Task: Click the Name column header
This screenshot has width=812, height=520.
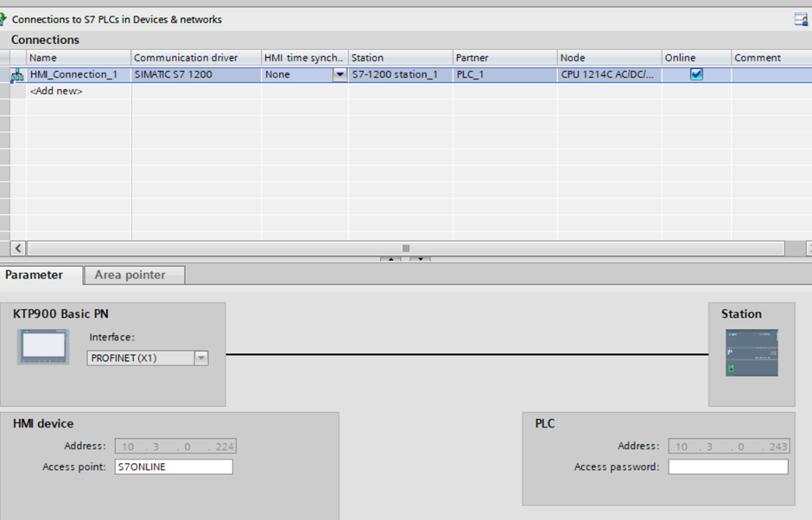Action: [x=79, y=58]
